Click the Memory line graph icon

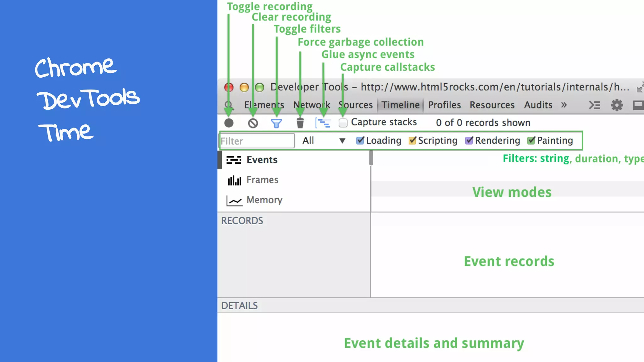pos(234,200)
